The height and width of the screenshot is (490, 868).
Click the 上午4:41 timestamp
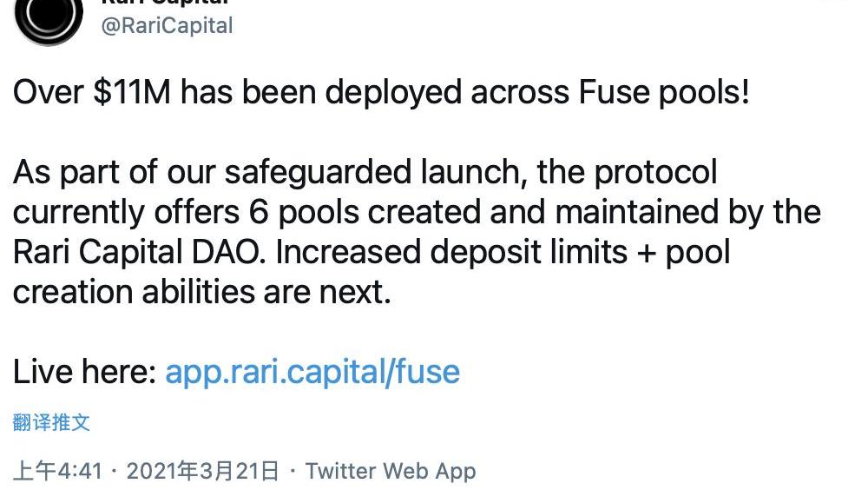[57, 471]
